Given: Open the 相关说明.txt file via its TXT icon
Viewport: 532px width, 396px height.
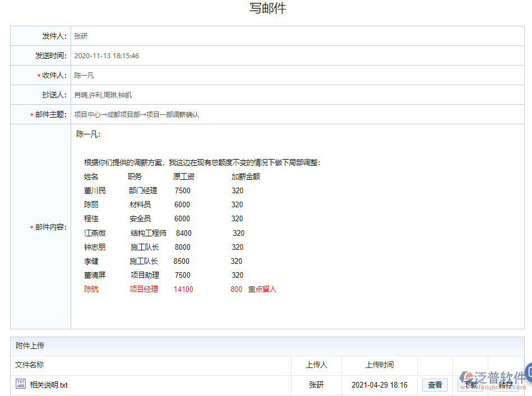Looking at the screenshot, I should click(20, 385).
